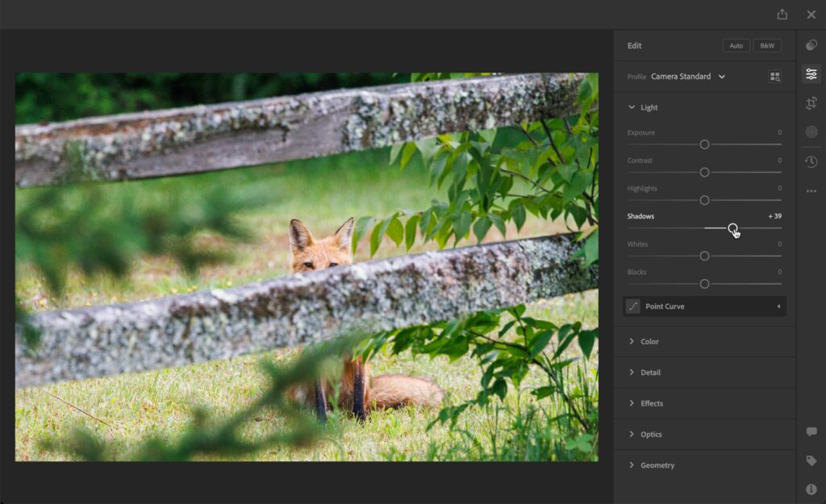The height and width of the screenshot is (504, 826).
Task: Click the fox photo in the preview
Action: (x=307, y=267)
